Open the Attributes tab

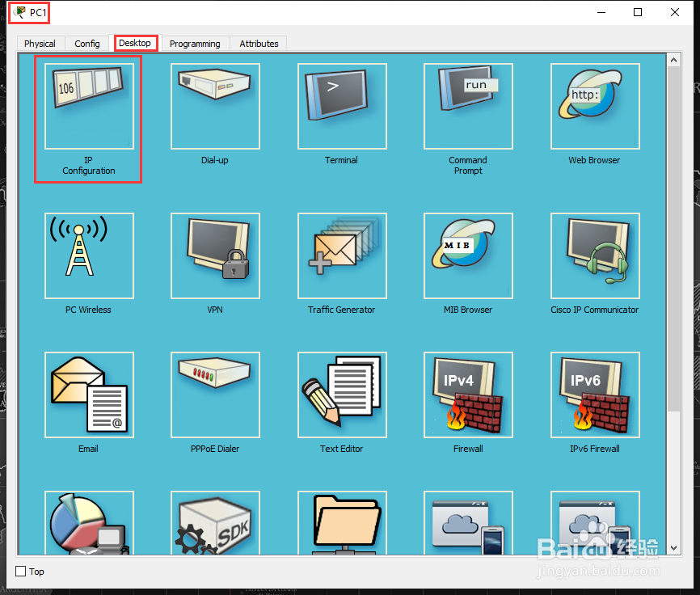(259, 44)
